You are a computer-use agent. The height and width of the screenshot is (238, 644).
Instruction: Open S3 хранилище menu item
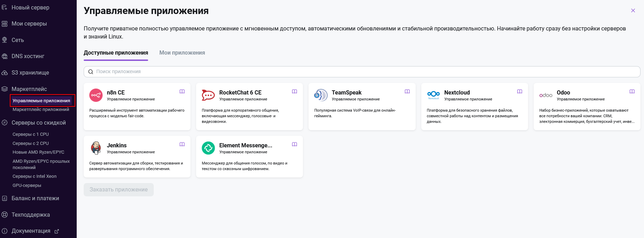pos(30,73)
